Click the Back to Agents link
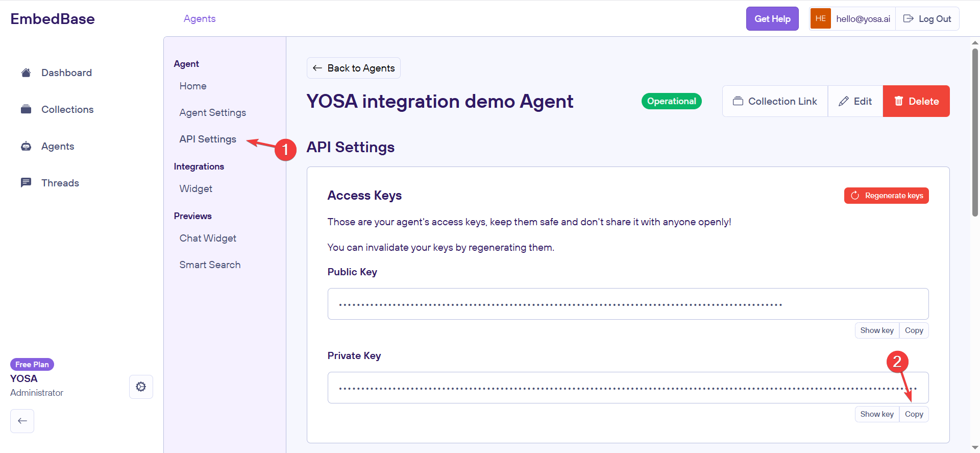This screenshot has width=980, height=453. coord(354,68)
